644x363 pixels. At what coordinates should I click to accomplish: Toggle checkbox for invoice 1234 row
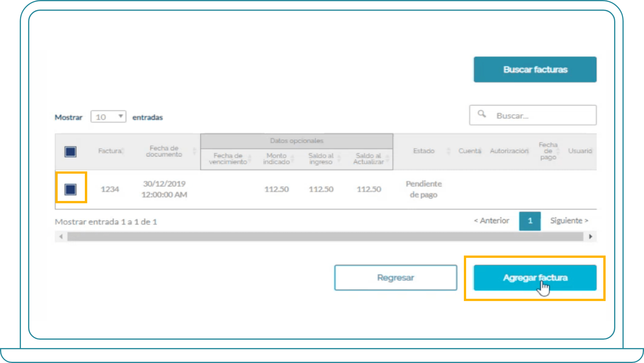click(71, 189)
